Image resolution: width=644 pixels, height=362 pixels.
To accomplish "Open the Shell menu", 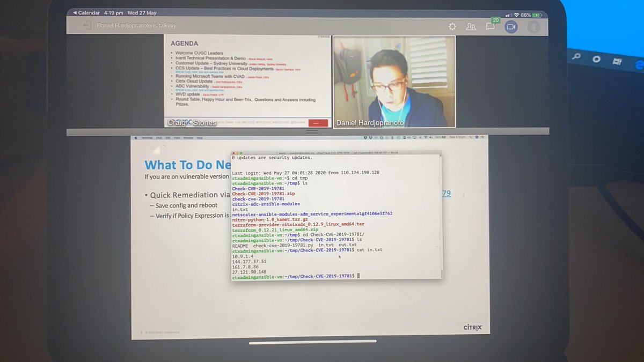I will tap(160, 138).
